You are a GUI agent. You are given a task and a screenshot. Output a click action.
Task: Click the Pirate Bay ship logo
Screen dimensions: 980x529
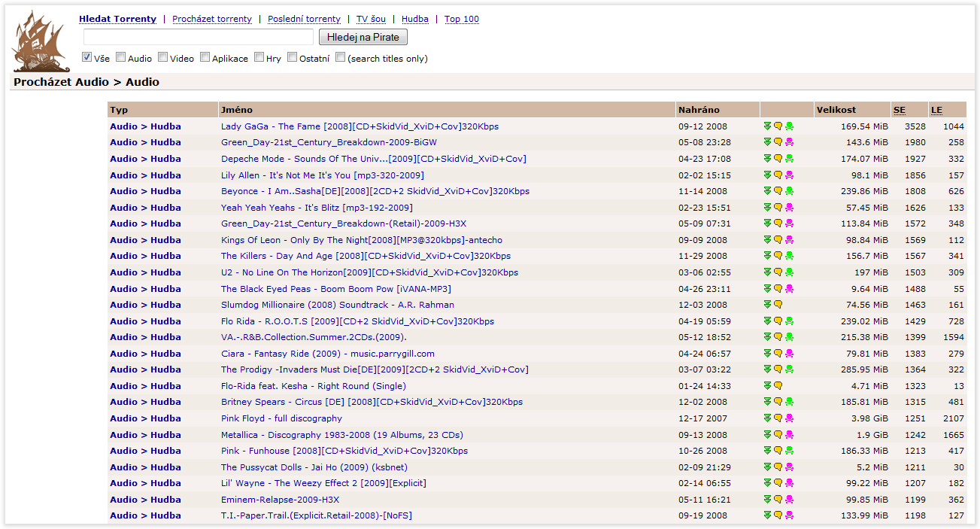pyautogui.click(x=41, y=41)
